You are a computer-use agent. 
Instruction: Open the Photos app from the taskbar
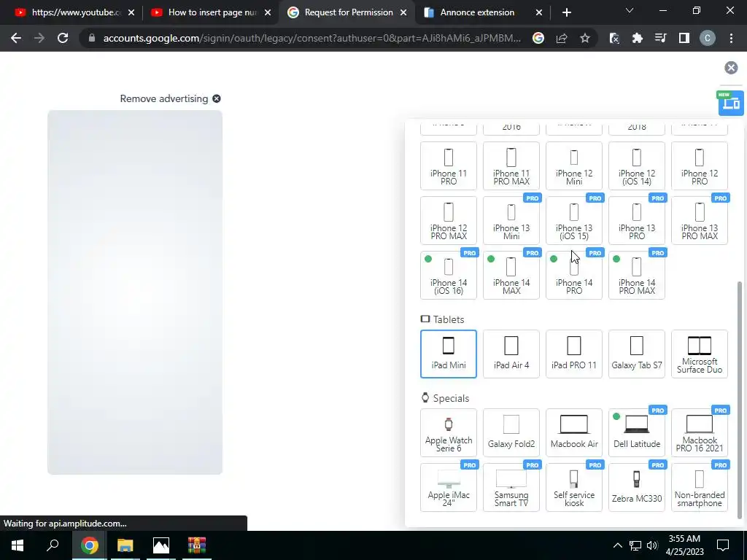pyautogui.click(x=161, y=545)
